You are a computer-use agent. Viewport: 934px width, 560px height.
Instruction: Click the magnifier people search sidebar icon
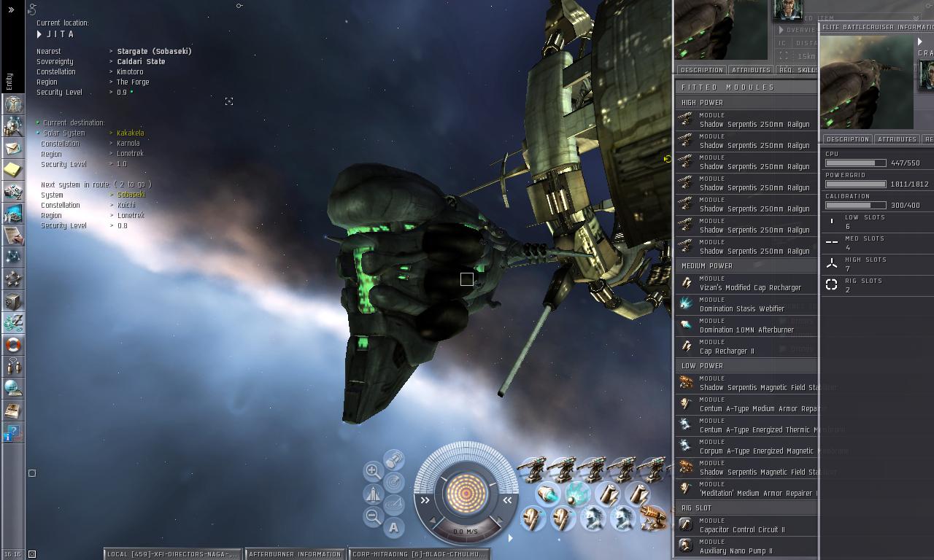pos(13,126)
